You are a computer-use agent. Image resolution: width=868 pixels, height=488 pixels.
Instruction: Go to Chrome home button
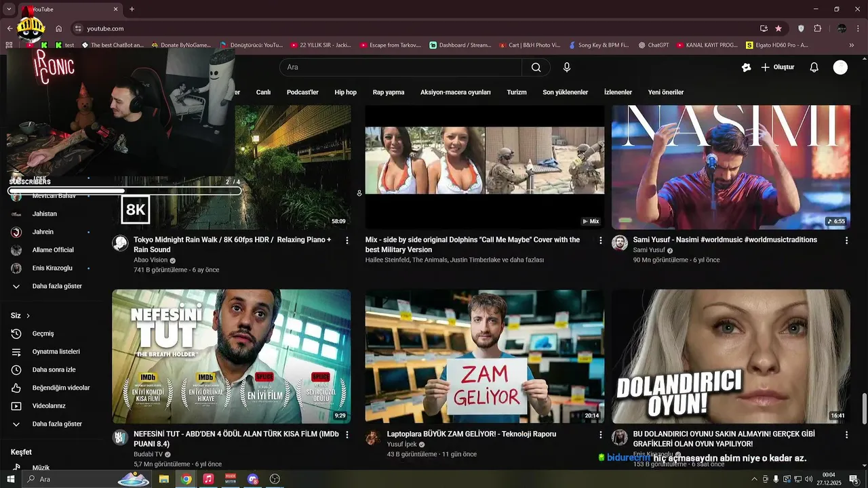[59, 28]
